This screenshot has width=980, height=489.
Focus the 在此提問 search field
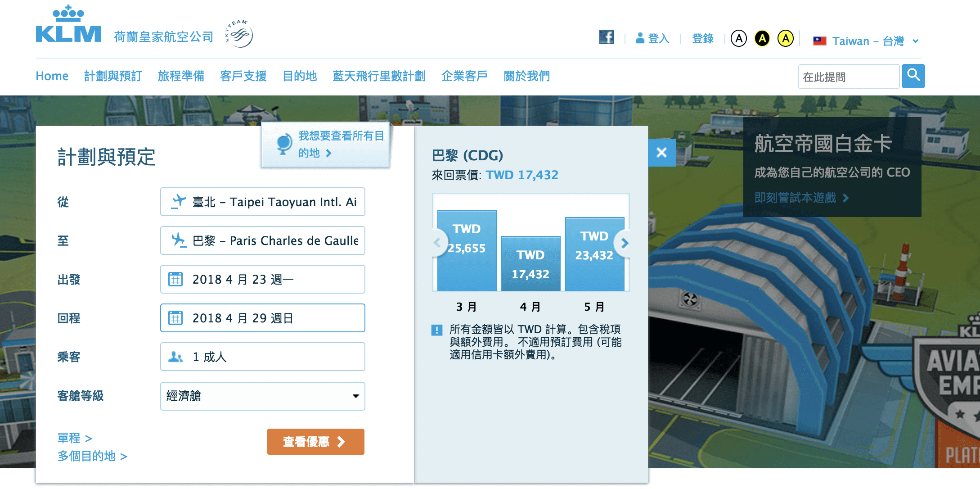[849, 77]
